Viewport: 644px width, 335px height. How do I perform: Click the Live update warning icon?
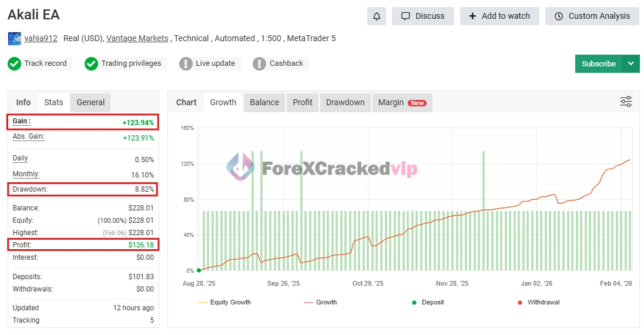186,63
